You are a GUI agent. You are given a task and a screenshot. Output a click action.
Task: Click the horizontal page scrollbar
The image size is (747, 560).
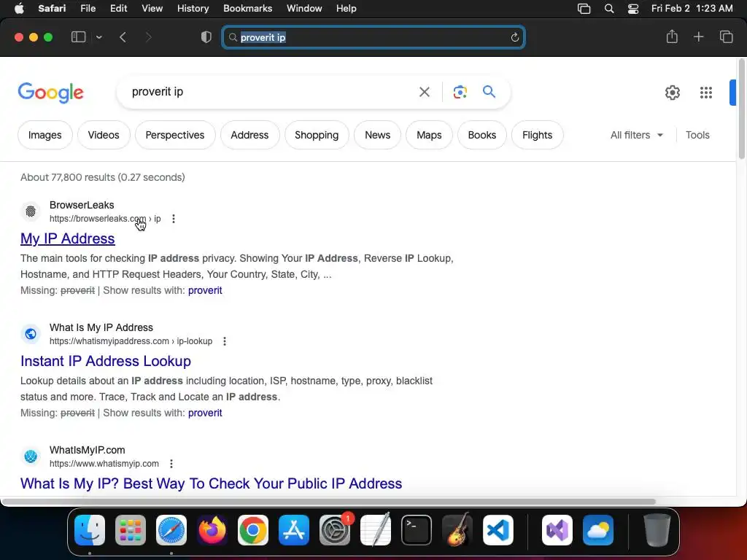coord(329,502)
